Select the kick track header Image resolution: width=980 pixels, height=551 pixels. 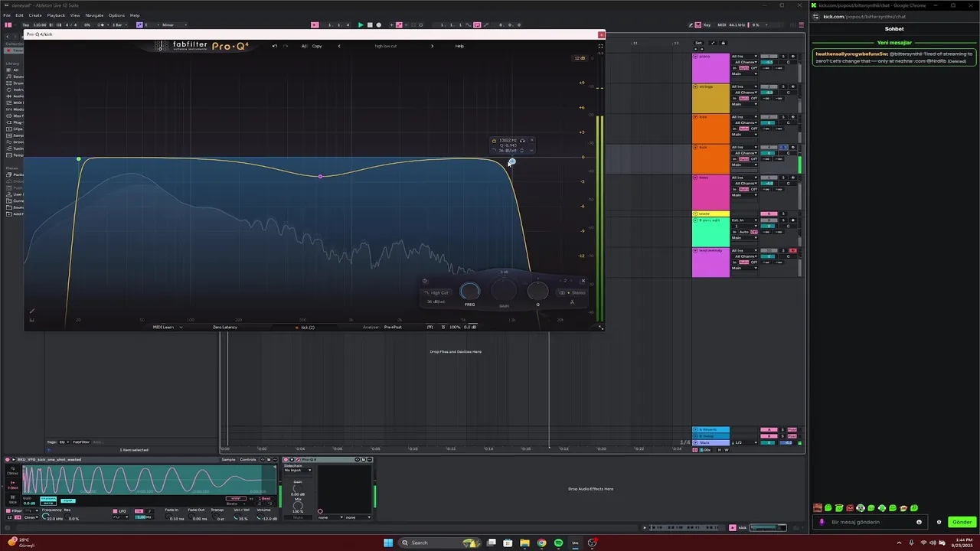pyautogui.click(x=711, y=158)
